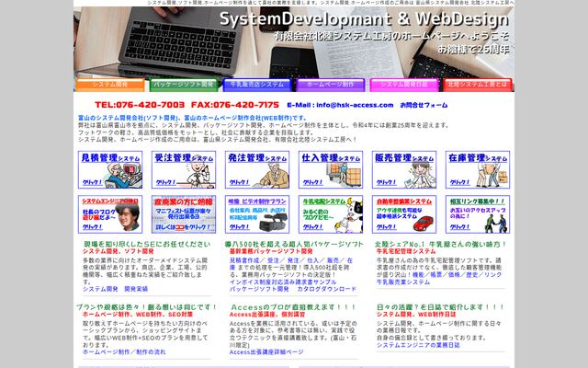Click the blue 富山のシステム開発会社 intro line
This screenshot has height=368, width=588.
pyautogui.click(x=193, y=118)
